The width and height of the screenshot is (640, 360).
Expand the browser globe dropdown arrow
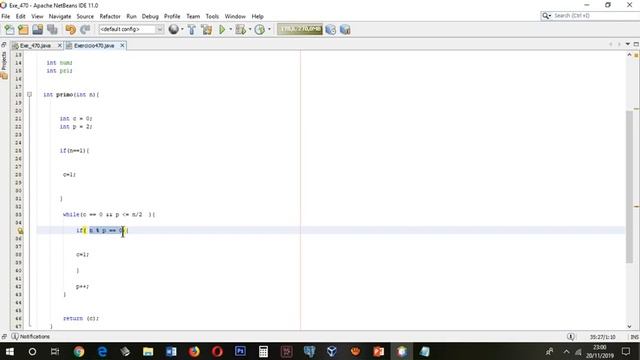pyautogui.click(x=182, y=29)
